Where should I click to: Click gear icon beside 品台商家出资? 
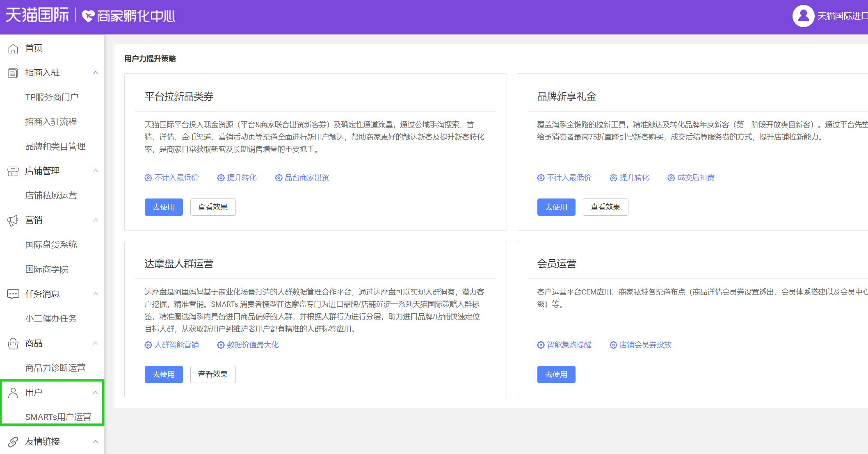(x=279, y=178)
